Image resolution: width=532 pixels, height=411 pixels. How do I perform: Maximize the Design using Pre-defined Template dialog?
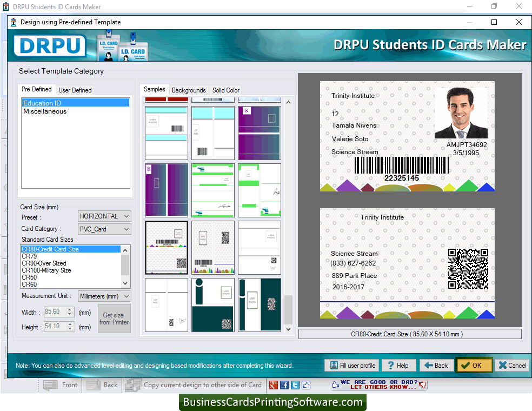(494, 22)
